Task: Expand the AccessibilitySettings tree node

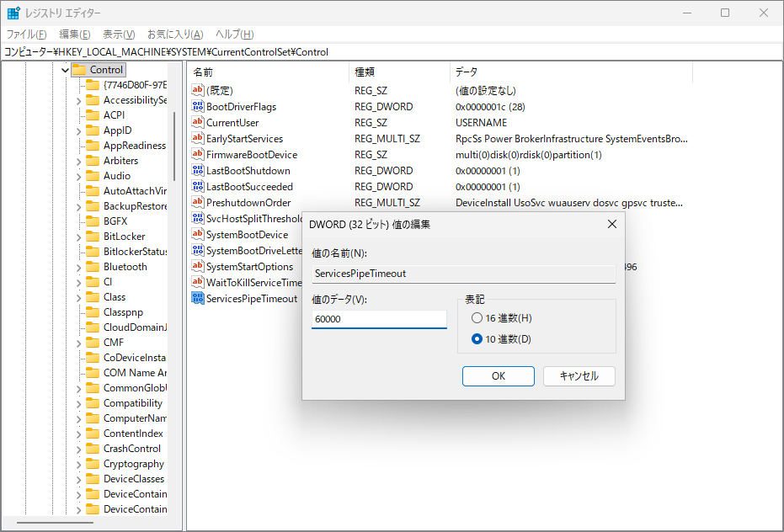Action: coord(78,101)
